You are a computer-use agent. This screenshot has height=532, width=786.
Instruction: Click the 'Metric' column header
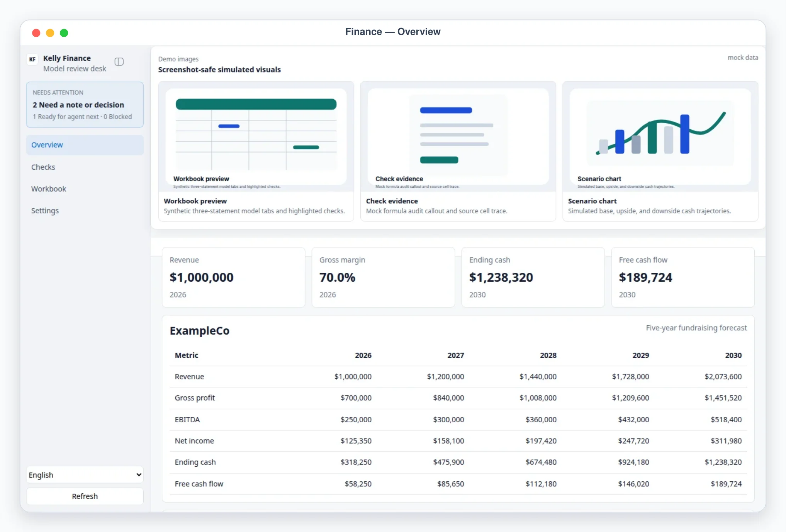(x=187, y=355)
